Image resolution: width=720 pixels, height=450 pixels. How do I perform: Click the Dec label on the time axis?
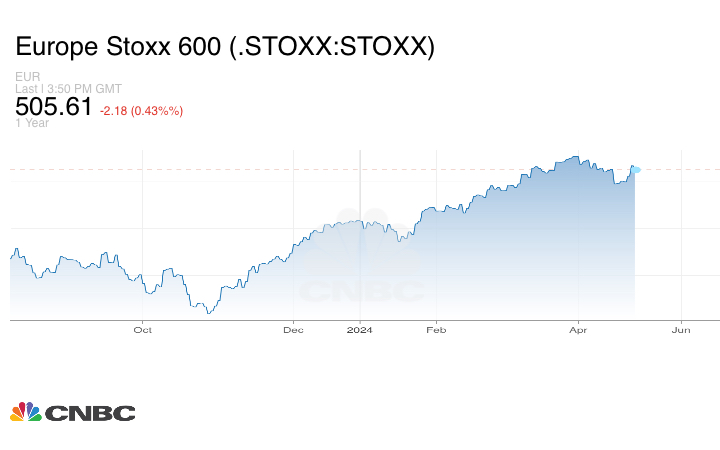(x=293, y=329)
